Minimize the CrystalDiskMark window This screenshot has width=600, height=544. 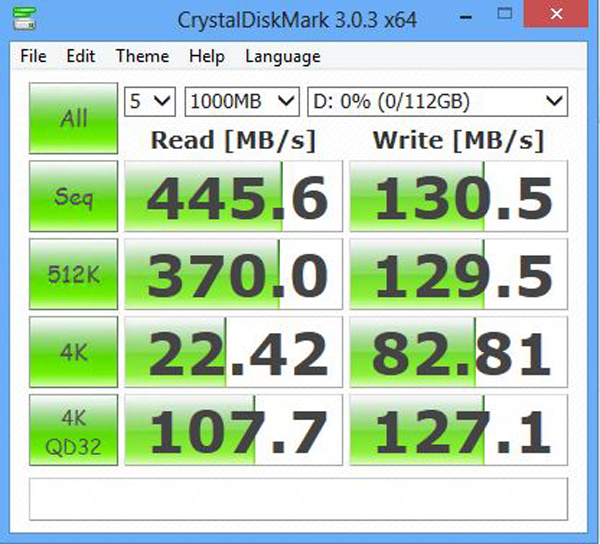tap(466, 17)
